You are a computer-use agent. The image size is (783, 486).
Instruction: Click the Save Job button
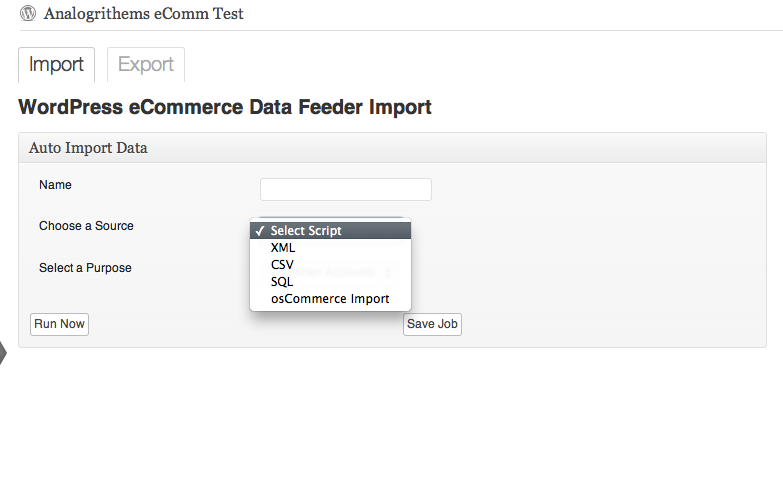[432, 324]
